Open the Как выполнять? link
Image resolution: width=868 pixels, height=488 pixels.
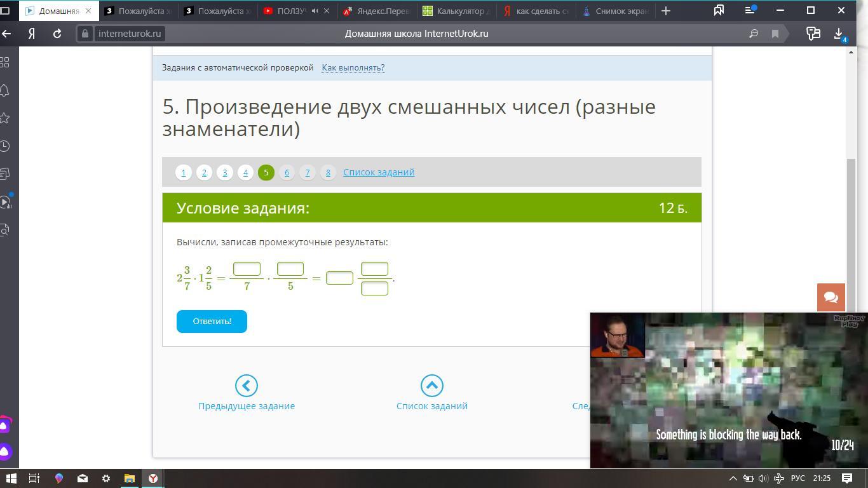(353, 67)
